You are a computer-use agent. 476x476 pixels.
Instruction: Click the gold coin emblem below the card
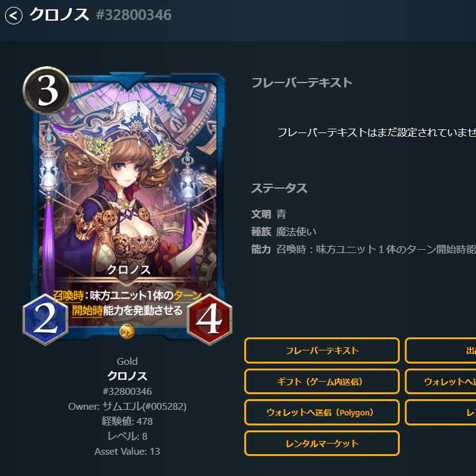click(x=127, y=331)
